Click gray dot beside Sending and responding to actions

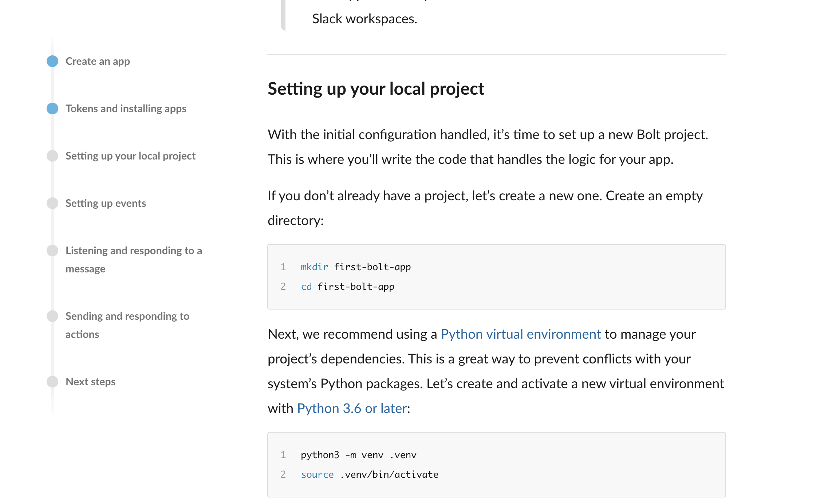pos(52,316)
